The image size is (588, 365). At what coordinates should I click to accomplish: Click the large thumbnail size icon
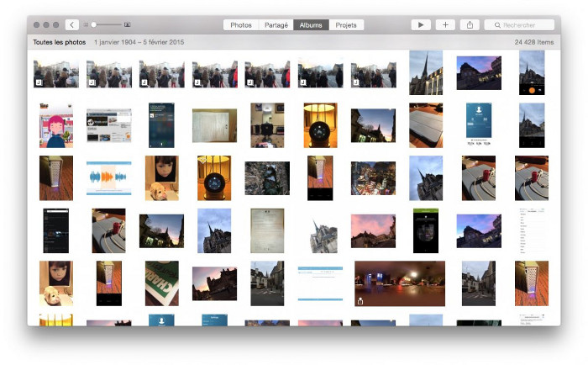click(127, 25)
